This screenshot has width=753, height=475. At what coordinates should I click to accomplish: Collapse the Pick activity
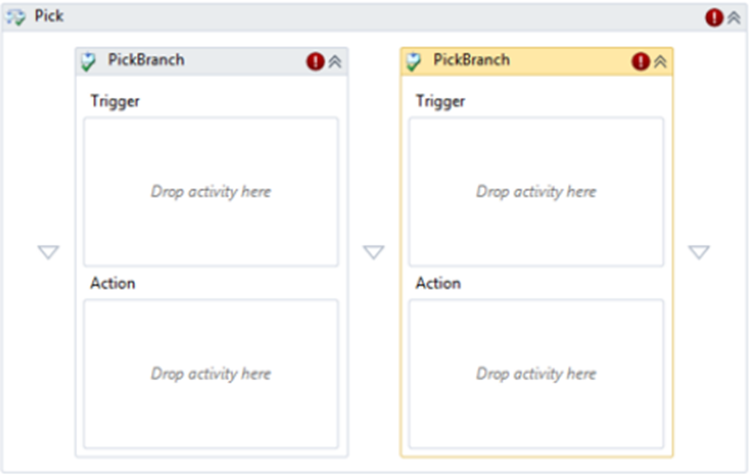pyautogui.click(x=733, y=18)
